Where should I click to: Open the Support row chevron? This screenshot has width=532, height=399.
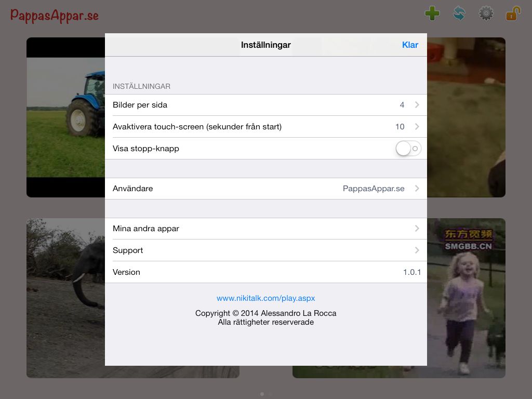(417, 250)
